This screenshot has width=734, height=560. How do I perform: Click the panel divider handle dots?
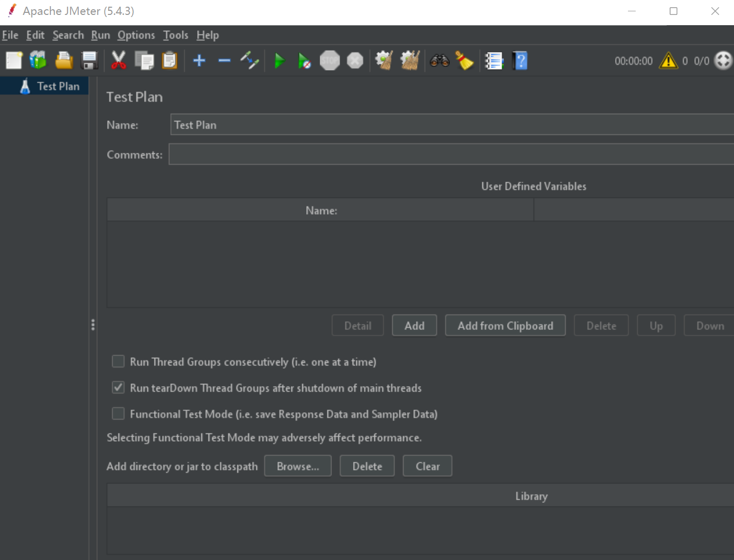click(93, 325)
